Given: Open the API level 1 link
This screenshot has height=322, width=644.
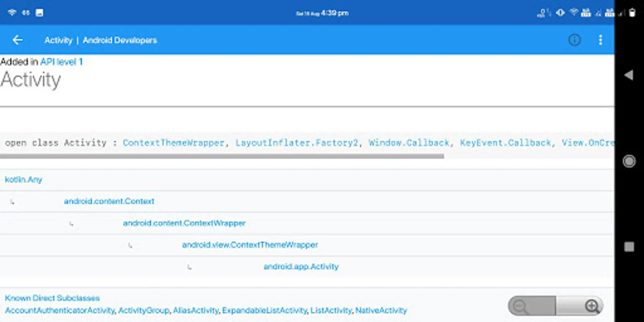Looking at the screenshot, I should point(62,62).
